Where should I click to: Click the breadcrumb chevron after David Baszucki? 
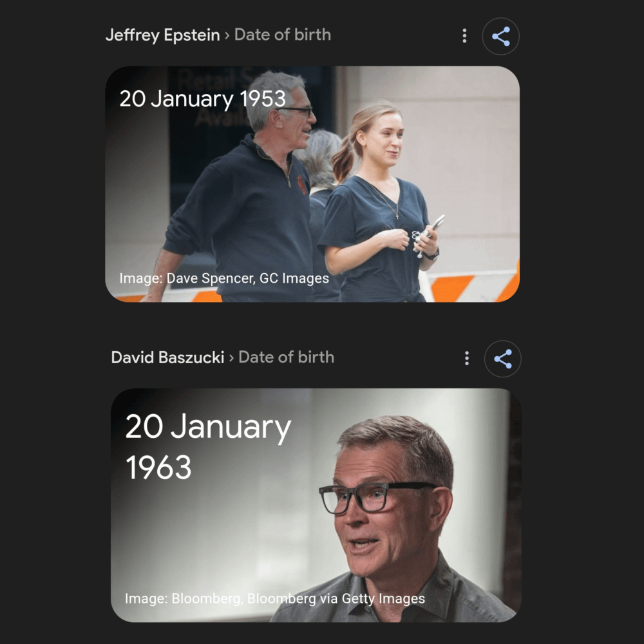point(231,358)
